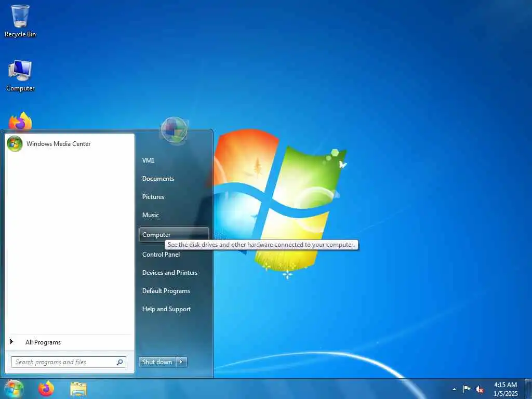This screenshot has width=532, height=399.
Task: Open Windows Explorer from the taskbar
Action: pyautogui.click(x=78, y=389)
